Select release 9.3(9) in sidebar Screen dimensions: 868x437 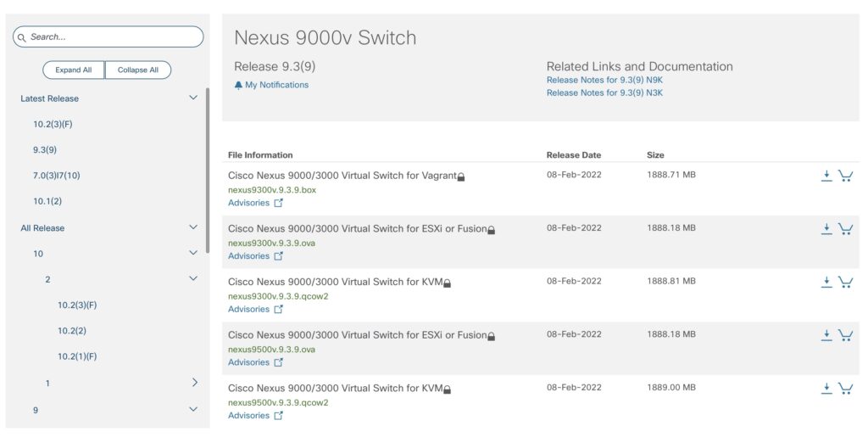click(45, 149)
